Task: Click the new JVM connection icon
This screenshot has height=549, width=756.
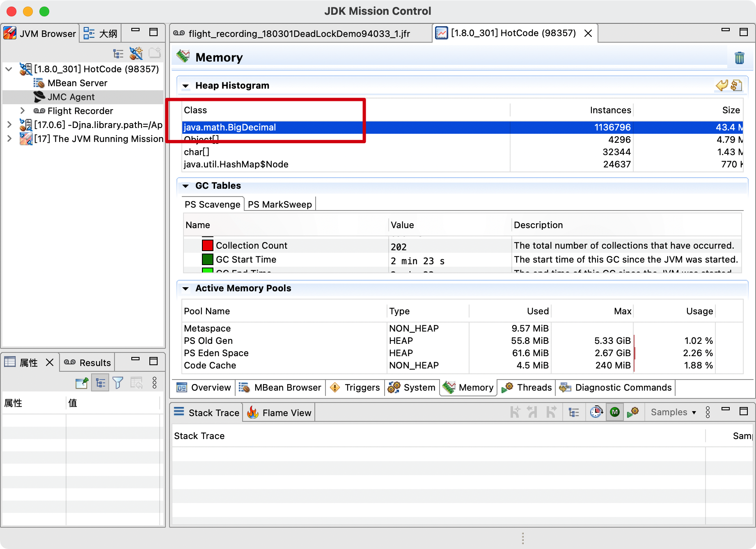Action: pos(136,53)
